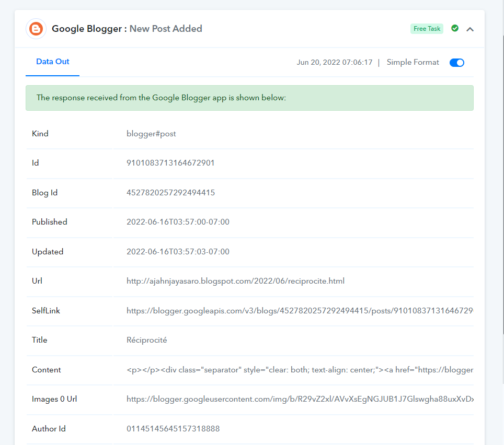Screen dimensions: 504x445
Task: Click the green success checkmark icon
Action: point(455,28)
